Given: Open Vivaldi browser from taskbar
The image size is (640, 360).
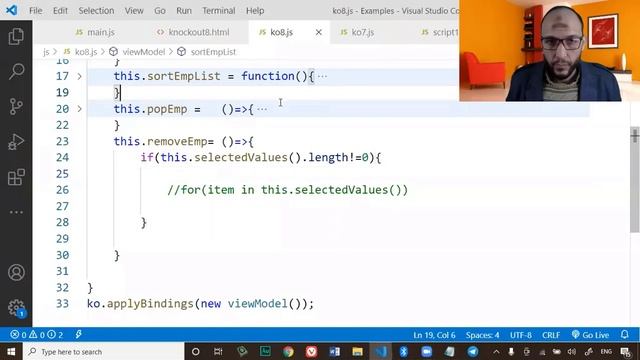Looking at the screenshot, I should pos(311,351).
